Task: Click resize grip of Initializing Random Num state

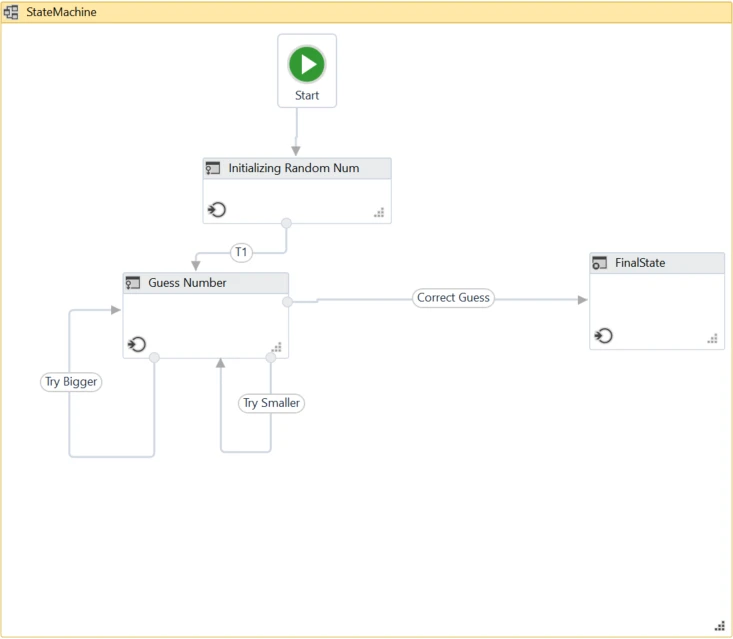Action: click(x=379, y=213)
